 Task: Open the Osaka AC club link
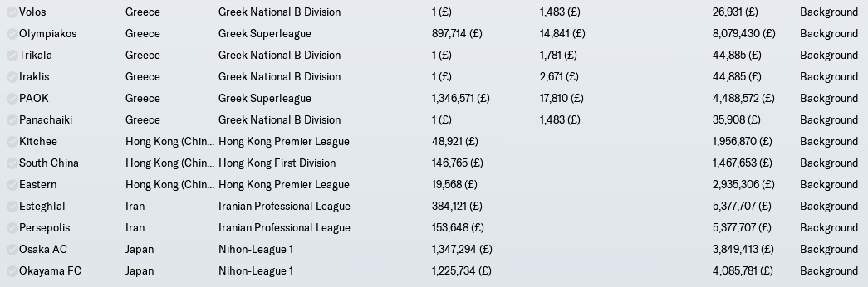tap(43, 249)
